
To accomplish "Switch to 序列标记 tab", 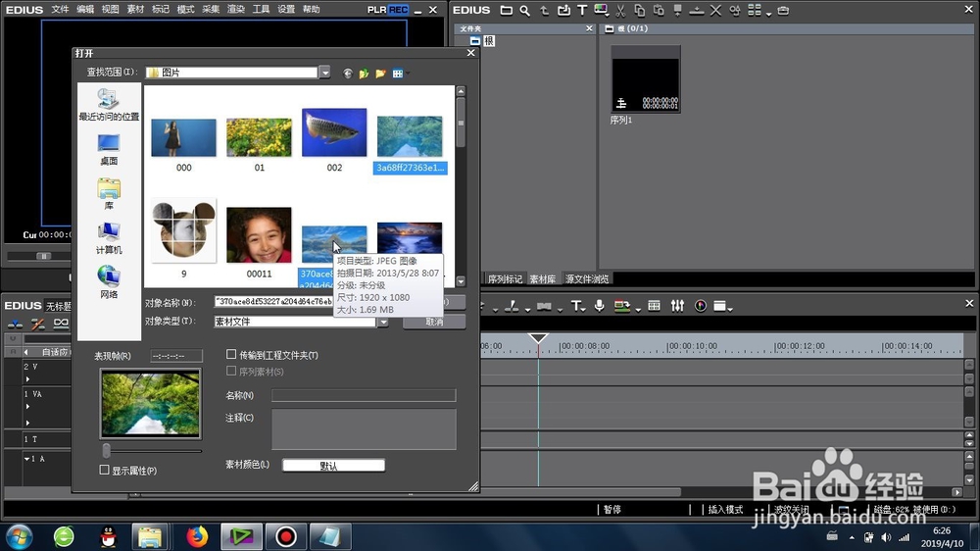I will [x=505, y=279].
